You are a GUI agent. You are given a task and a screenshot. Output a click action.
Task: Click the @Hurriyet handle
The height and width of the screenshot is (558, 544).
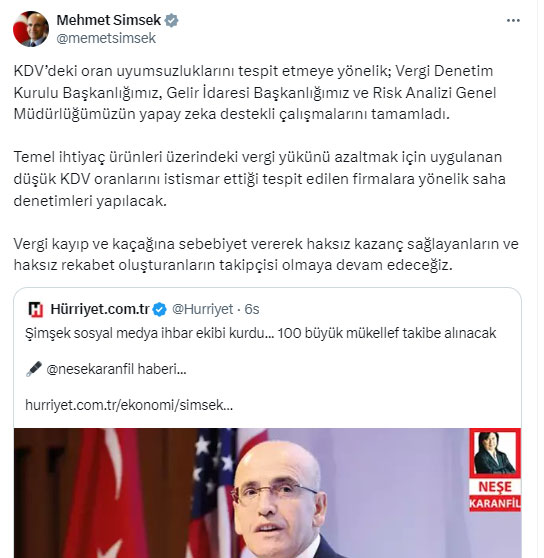[202, 309]
